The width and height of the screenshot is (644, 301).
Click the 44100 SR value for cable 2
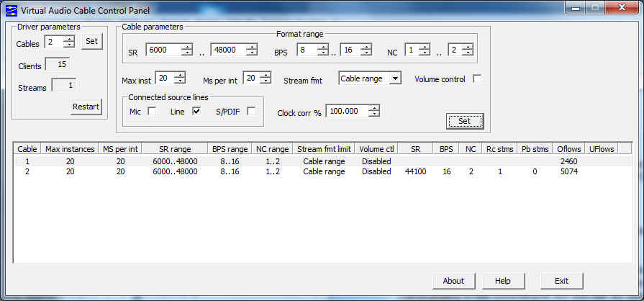click(416, 171)
